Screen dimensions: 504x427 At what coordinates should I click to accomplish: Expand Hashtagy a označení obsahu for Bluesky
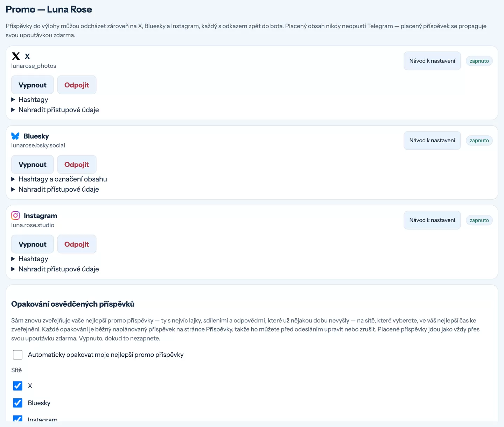pyautogui.click(x=59, y=179)
